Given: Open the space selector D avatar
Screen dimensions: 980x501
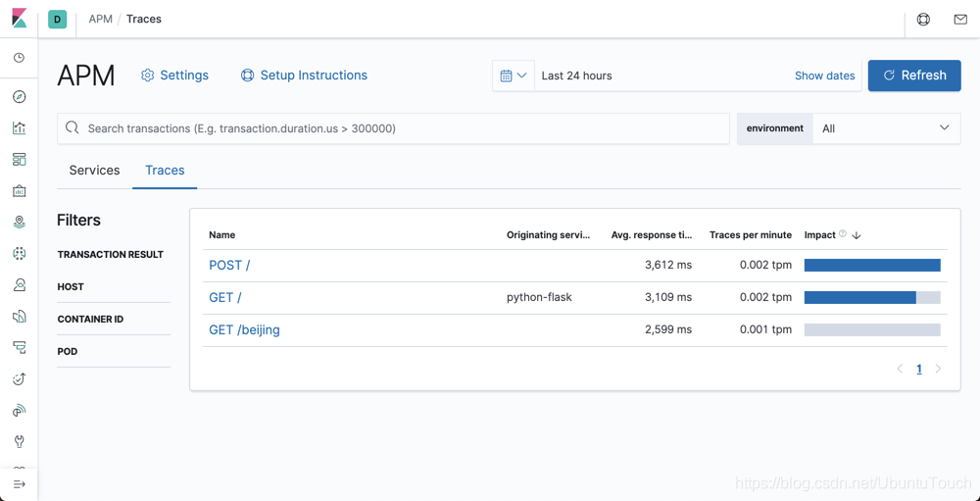Looking at the screenshot, I should tap(58, 20).
